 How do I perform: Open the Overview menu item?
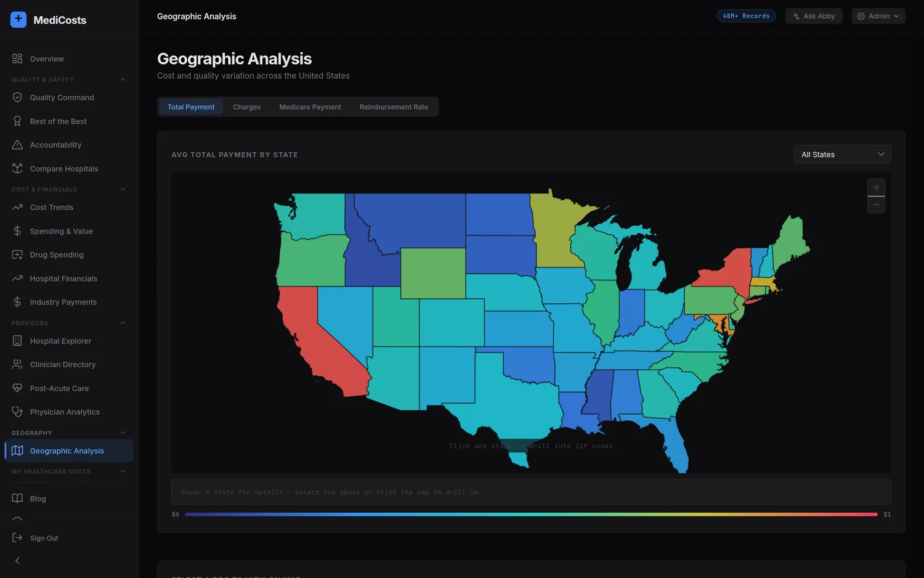point(69,59)
